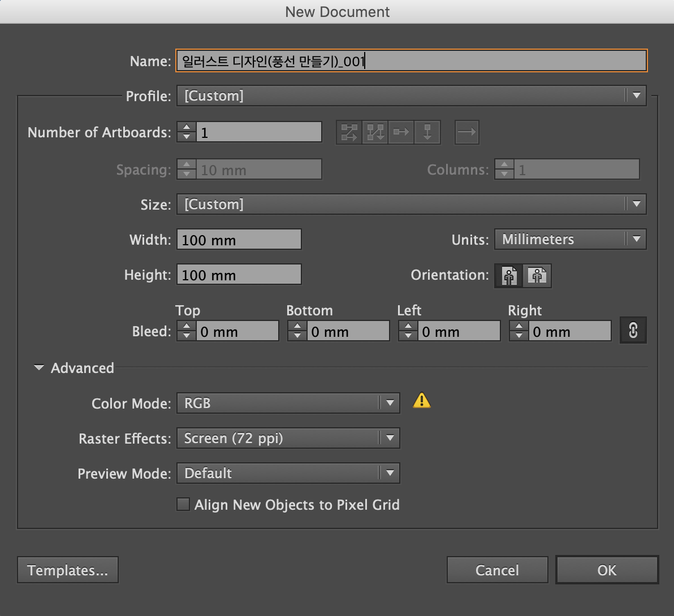Click the Left bleed field
This screenshot has width=674, height=616.
pyautogui.click(x=459, y=331)
